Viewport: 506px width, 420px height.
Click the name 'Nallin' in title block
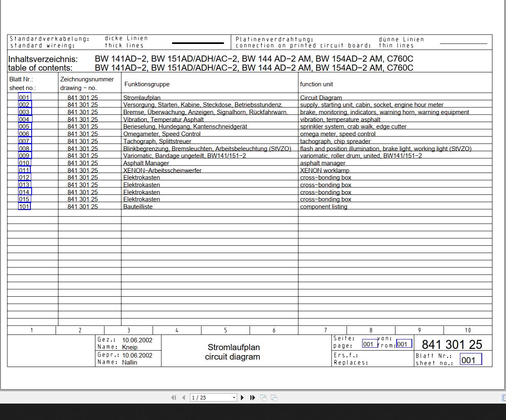pos(129,362)
